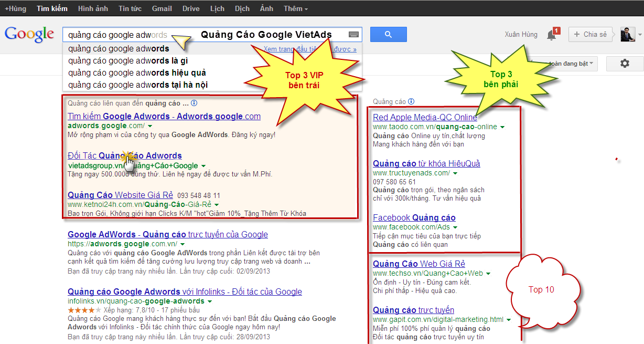Viewport: 644px width, 344px height.
Task: Expand arrow beside www.techso.vn ad URL
Action: [x=488, y=274]
